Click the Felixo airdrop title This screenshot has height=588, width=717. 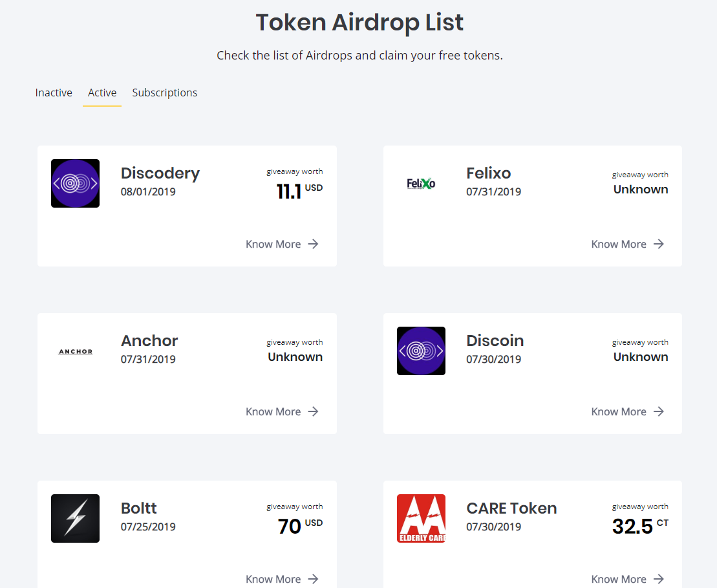click(488, 173)
